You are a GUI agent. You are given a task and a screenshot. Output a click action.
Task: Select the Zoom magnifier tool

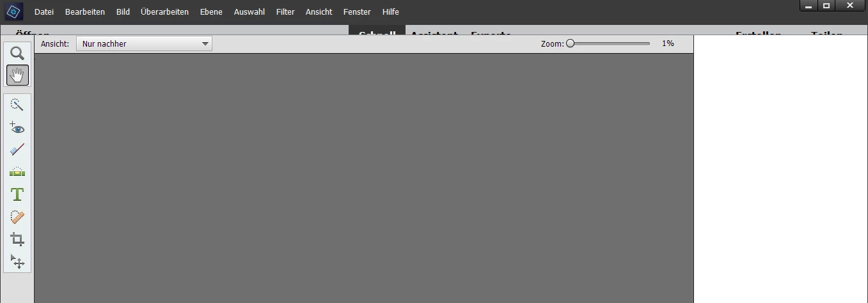pyautogui.click(x=17, y=54)
